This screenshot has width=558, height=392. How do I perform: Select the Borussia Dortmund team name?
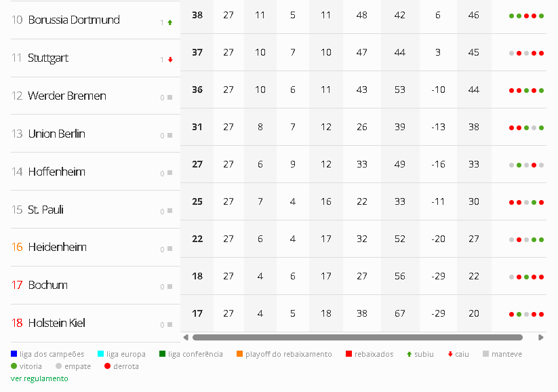[74, 20]
